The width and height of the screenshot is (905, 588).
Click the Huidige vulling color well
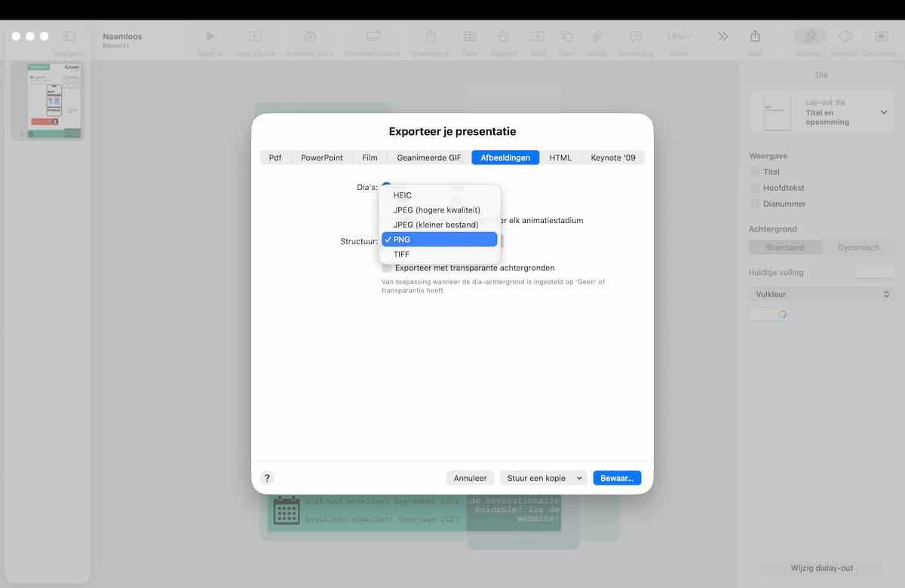click(874, 272)
